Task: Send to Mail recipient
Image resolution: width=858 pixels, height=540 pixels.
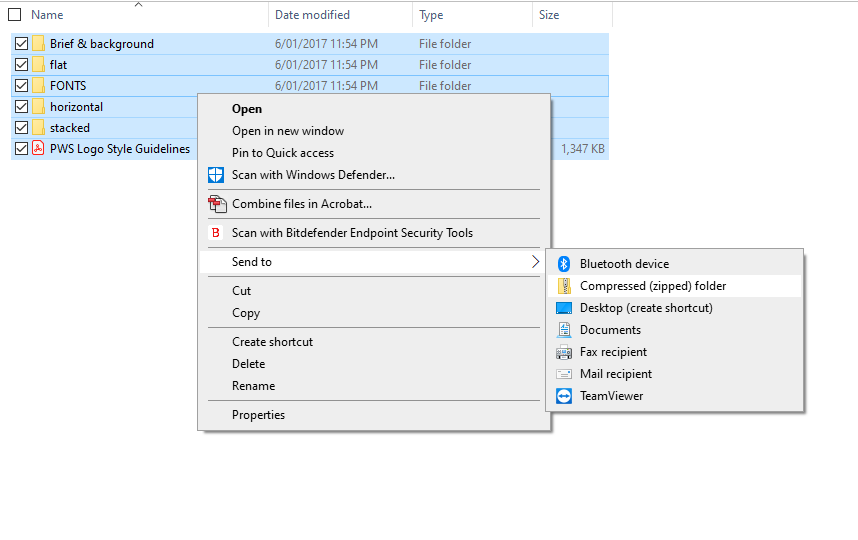Action: coord(674,374)
